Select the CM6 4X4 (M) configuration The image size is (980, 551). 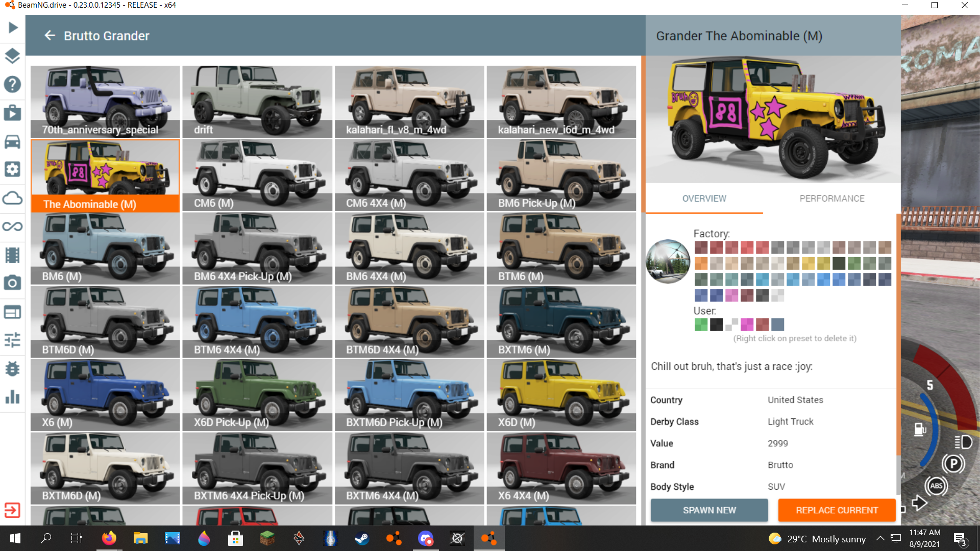click(409, 175)
